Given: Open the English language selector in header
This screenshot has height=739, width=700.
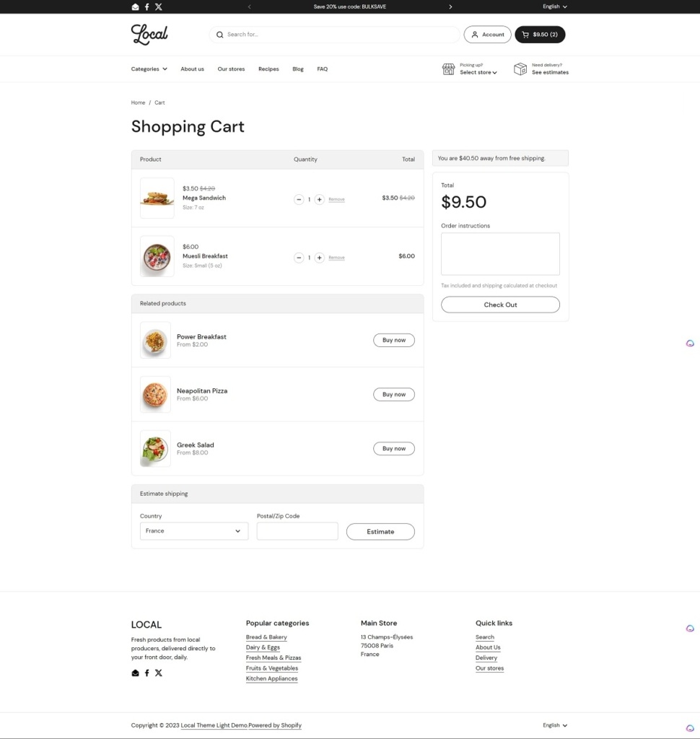Looking at the screenshot, I should coord(554,6).
